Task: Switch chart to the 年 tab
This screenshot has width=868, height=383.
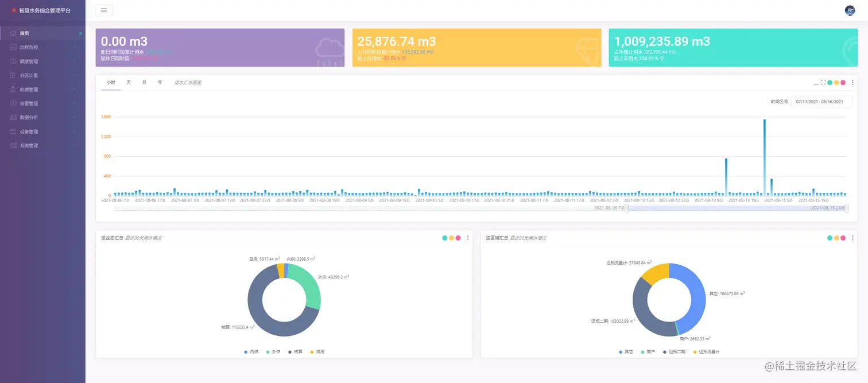Action: (x=160, y=83)
